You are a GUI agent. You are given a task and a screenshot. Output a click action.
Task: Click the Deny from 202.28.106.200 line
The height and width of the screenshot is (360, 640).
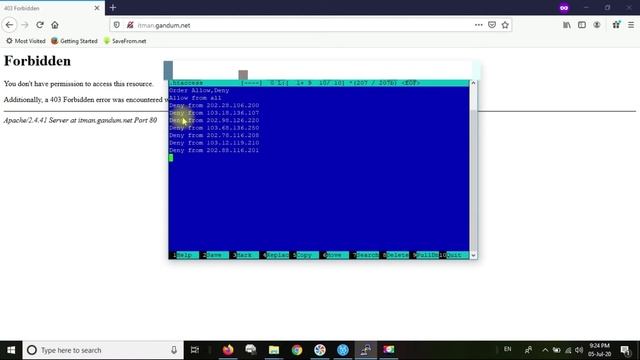click(214, 105)
